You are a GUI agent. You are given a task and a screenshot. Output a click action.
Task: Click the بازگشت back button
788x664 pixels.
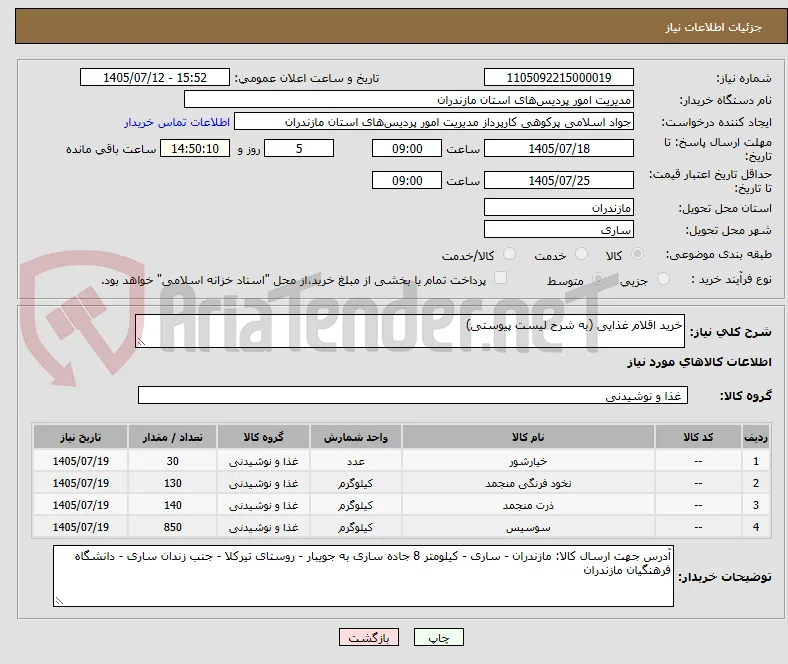point(369,637)
